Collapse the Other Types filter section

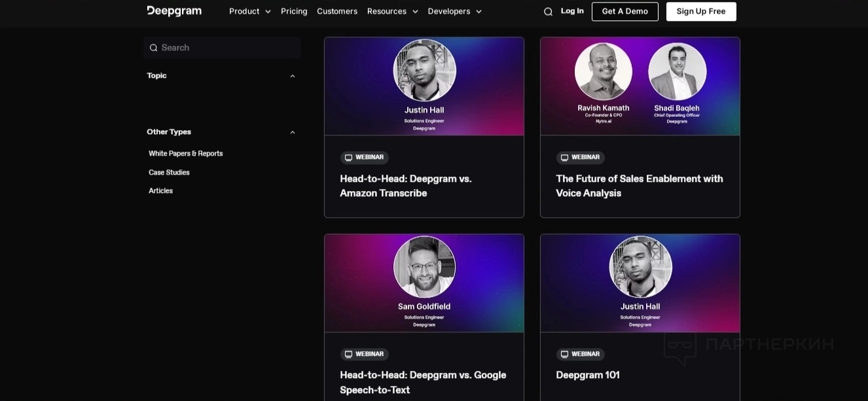[293, 132]
